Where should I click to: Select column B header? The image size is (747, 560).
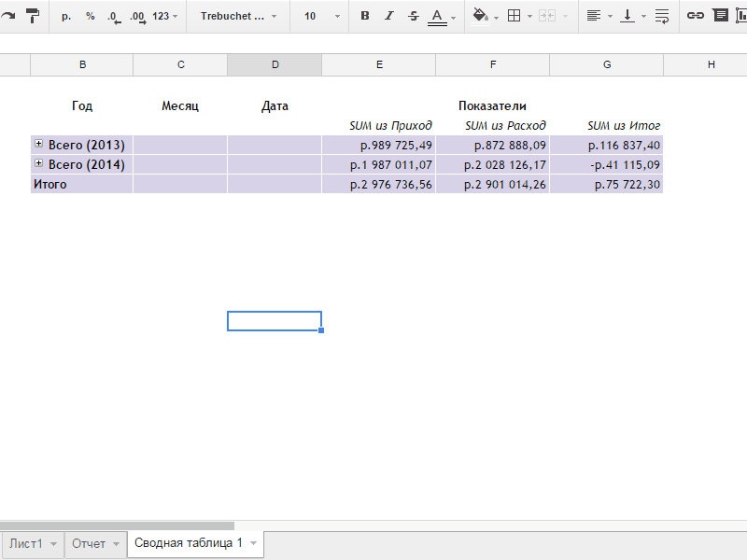[x=82, y=64]
